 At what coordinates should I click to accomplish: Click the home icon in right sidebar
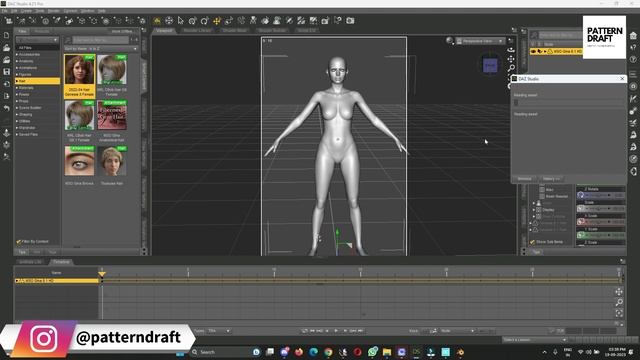point(633,36)
